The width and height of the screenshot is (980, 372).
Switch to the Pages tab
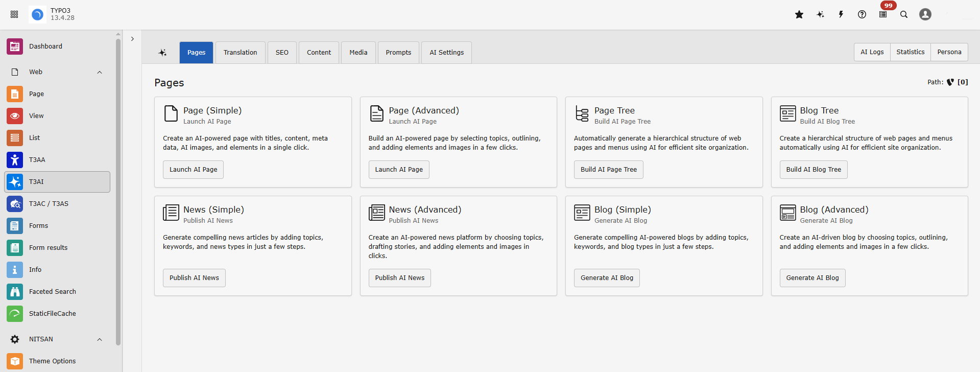click(196, 53)
